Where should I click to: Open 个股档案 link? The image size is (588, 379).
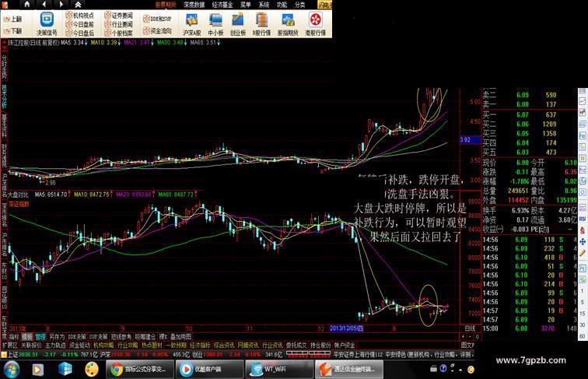(119, 33)
